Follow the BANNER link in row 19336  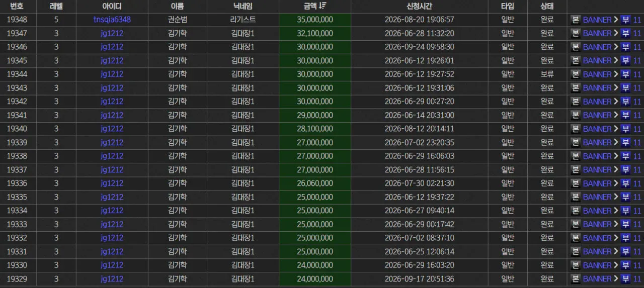597,183
